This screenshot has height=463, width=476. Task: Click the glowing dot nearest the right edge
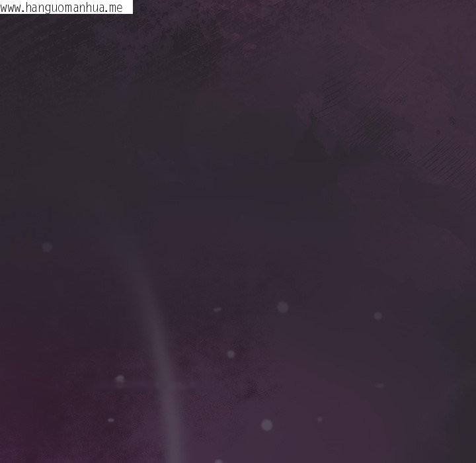[377, 316]
